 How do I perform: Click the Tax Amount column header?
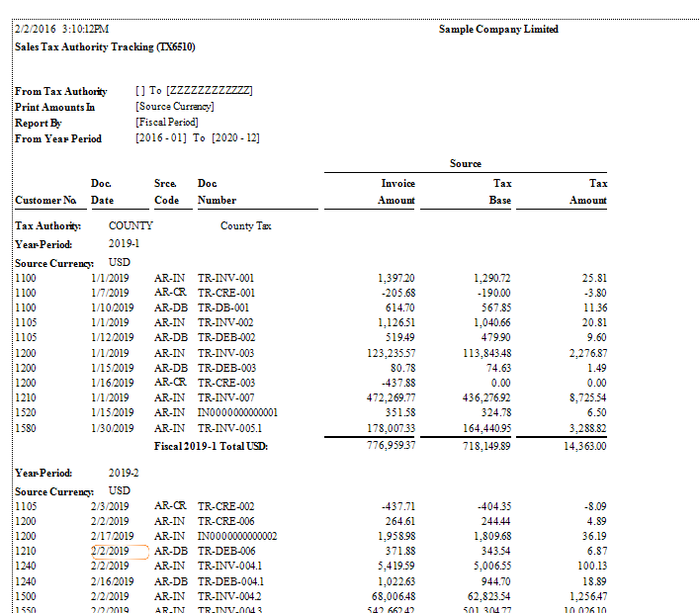point(588,192)
